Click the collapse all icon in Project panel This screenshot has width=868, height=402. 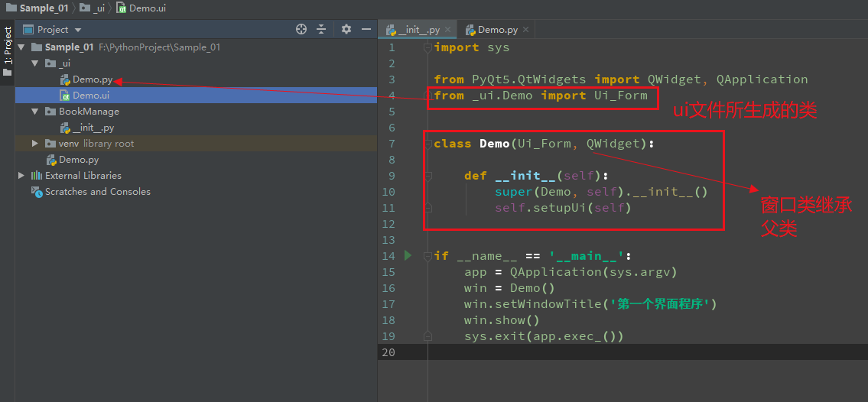click(321, 29)
